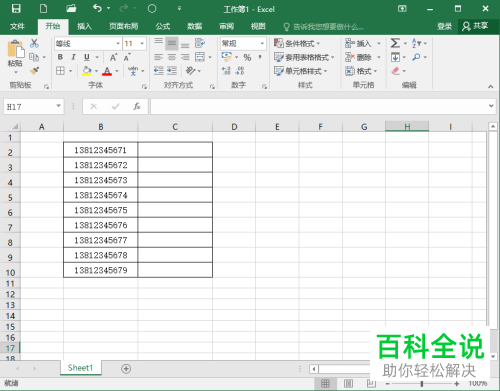Viewport: 500px width, 391px height.
Task: Open Sort and Filter icon
Action: (416, 43)
